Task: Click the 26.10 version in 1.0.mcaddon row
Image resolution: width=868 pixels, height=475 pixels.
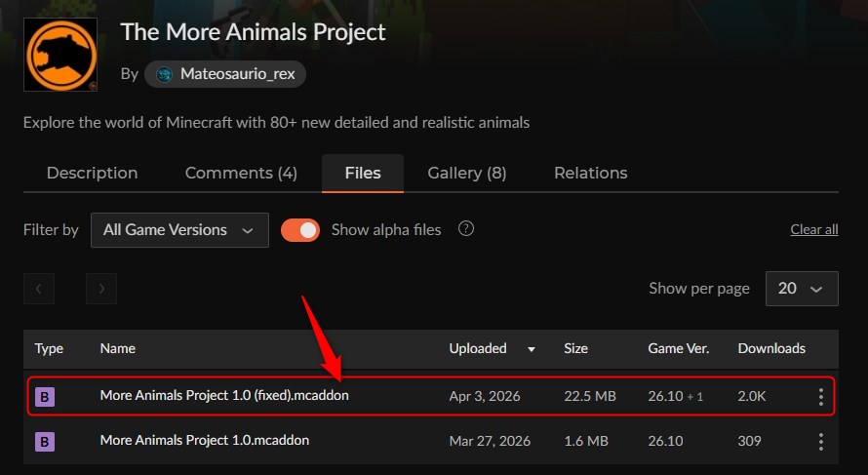Action: point(665,441)
